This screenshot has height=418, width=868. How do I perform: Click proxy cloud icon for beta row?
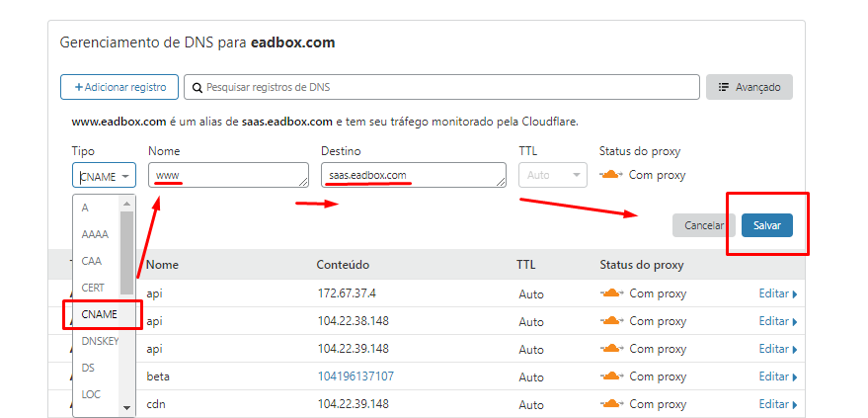(x=611, y=376)
